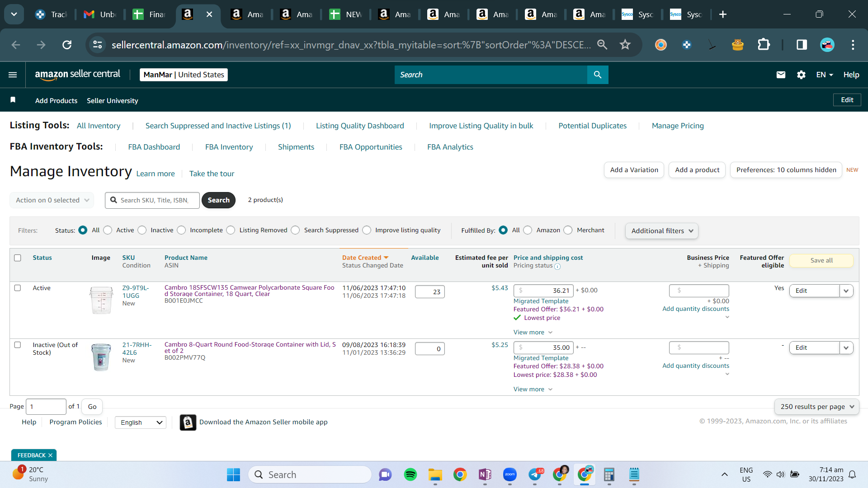Image resolution: width=868 pixels, height=488 pixels.
Task: Select the Listing Removed status radio button
Action: click(231, 230)
